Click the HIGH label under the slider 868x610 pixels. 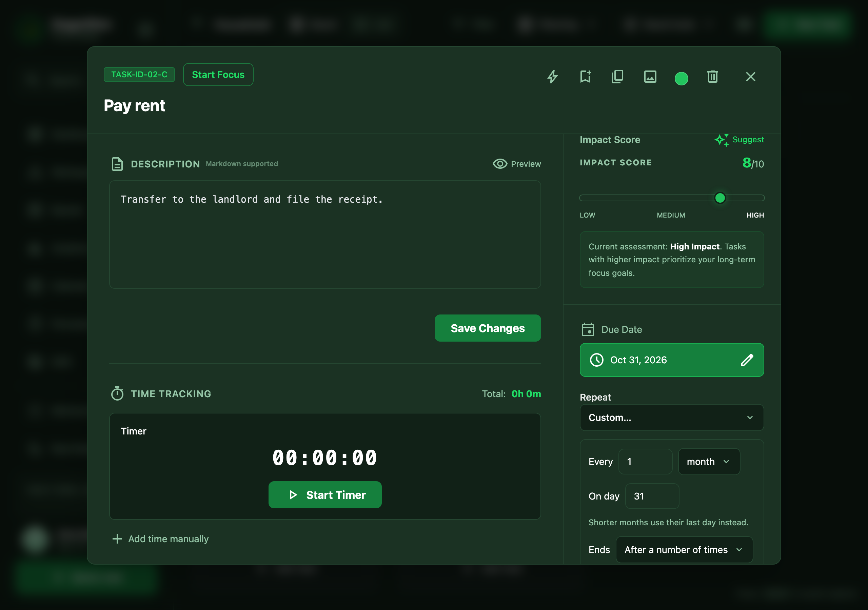click(755, 215)
